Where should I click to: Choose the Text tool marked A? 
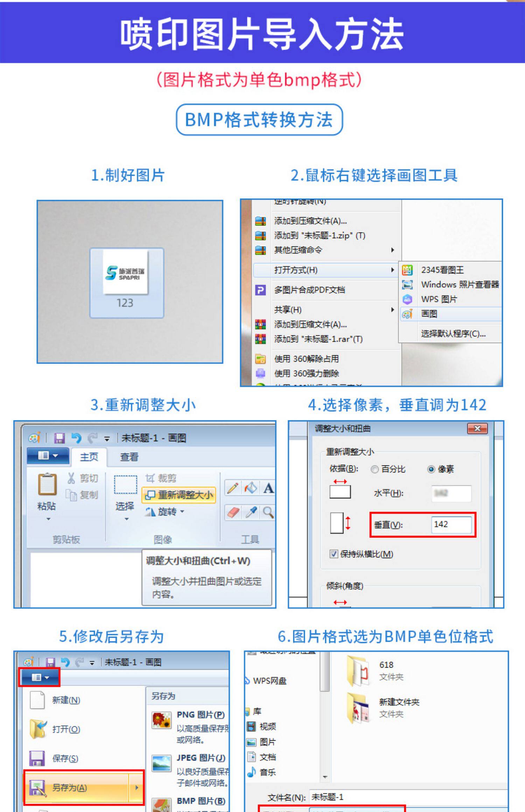[268, 488]
